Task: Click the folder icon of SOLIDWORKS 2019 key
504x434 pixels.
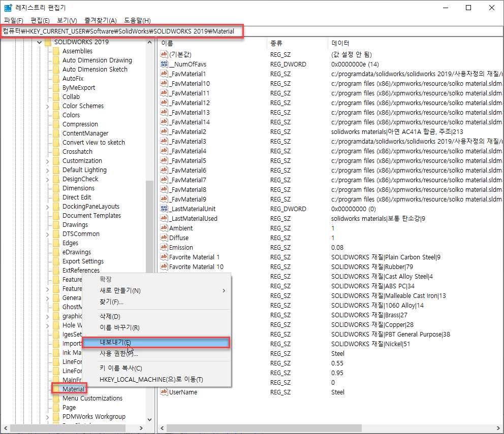Action: click(48, 42)
